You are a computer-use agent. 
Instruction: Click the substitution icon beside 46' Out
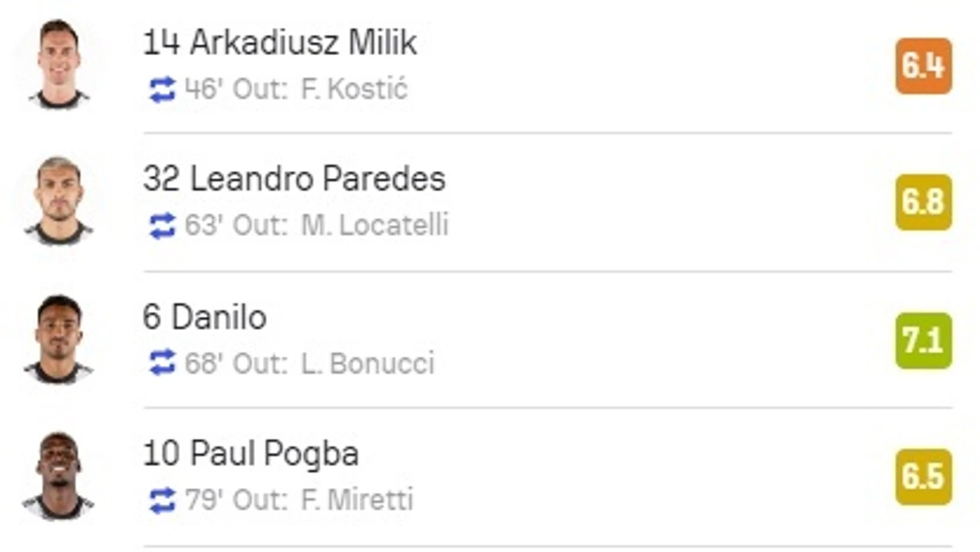[162, 90]
